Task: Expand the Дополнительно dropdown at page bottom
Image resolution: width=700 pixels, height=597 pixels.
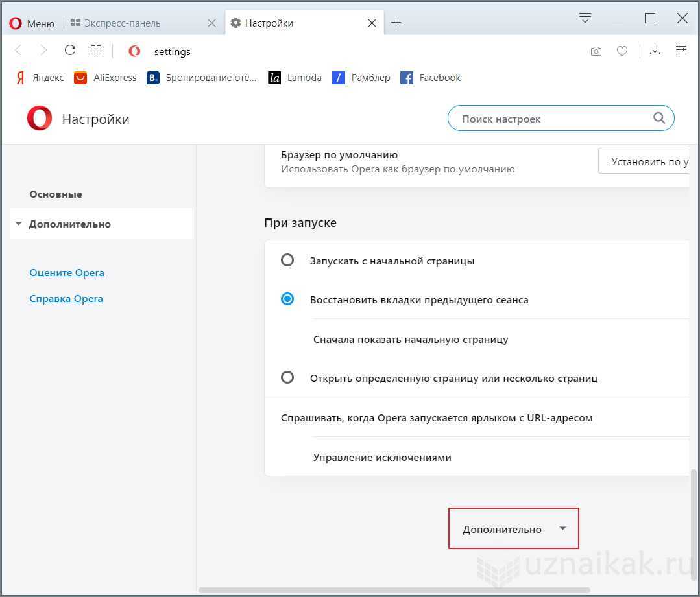Action: 513,529
